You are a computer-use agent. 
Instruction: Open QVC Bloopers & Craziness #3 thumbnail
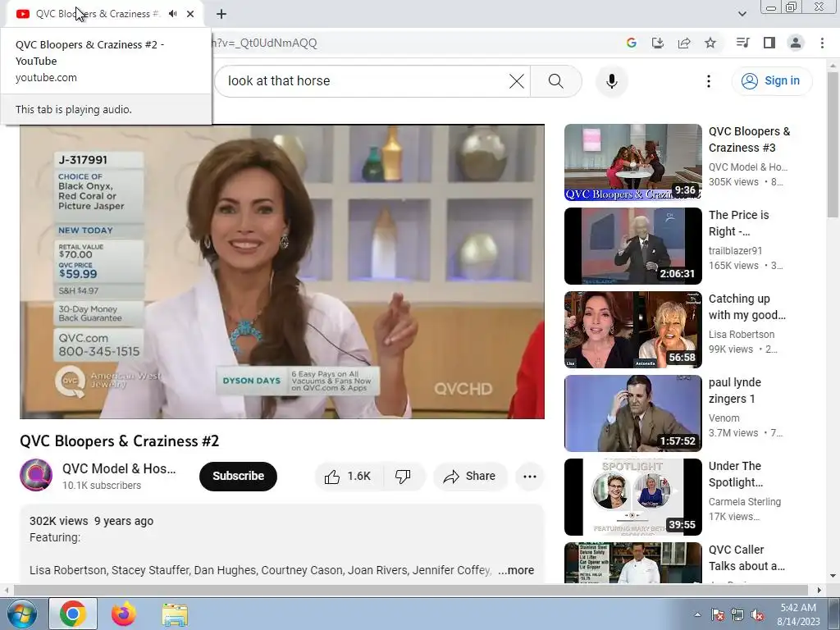[632, 162]
